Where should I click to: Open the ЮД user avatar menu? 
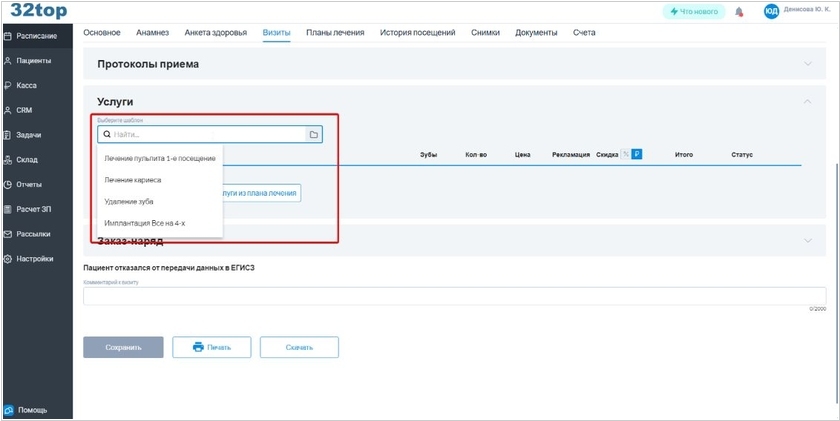(771, 12)
